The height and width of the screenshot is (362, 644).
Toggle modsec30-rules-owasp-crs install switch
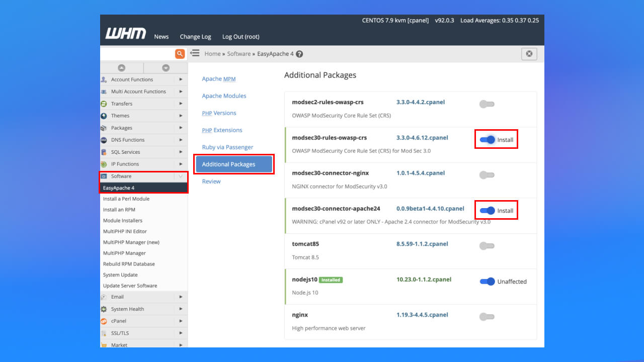[488, 140]
